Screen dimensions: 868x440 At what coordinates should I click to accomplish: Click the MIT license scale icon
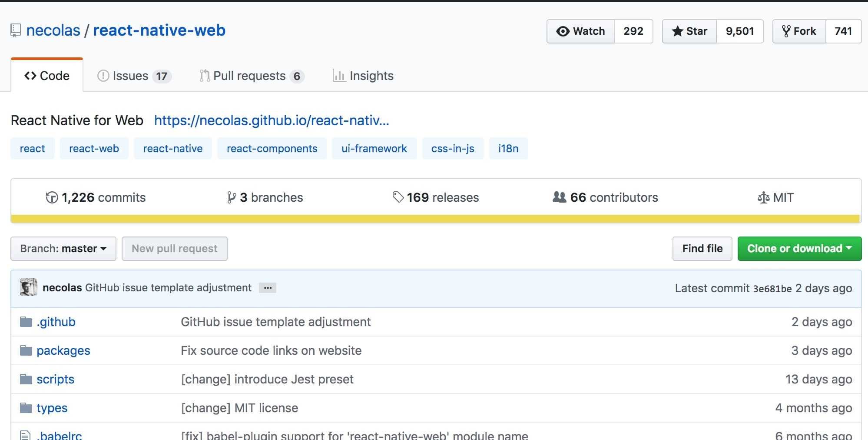pos(763,198)
